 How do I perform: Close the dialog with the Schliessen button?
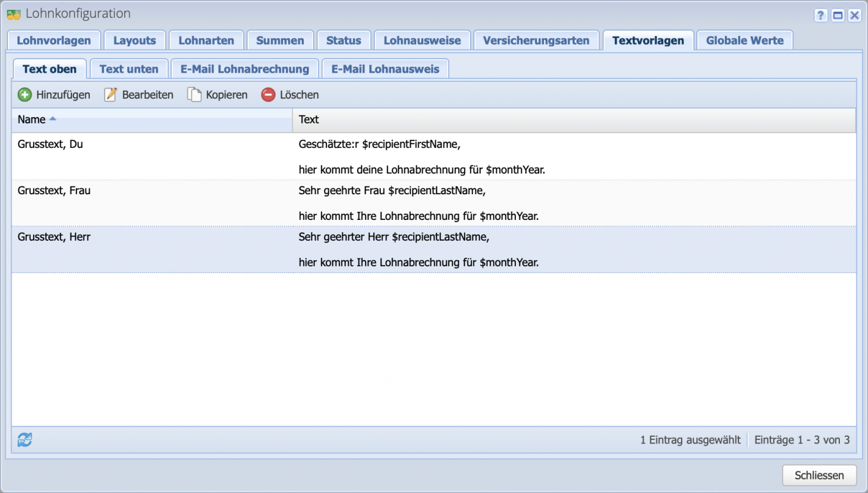click(x=819, y=475)
